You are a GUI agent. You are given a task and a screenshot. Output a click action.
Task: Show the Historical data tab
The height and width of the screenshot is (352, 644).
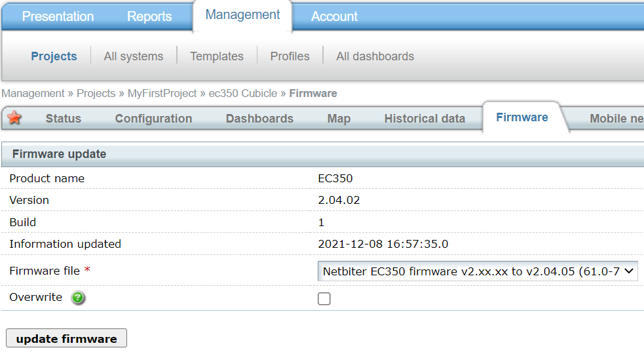pyautogui.click(x=425, y=119)
